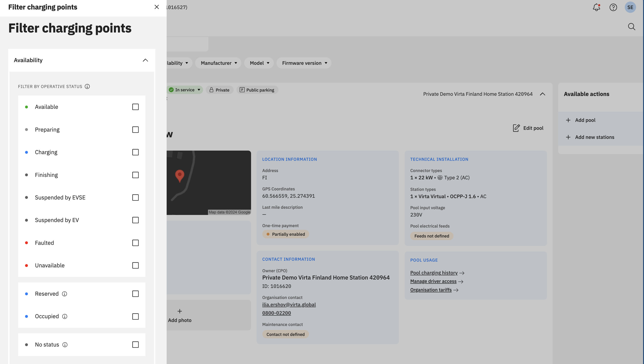Check the Faulted status checkbox
The height and width of the screenshot is (364, 644).
tap(135, 243)
